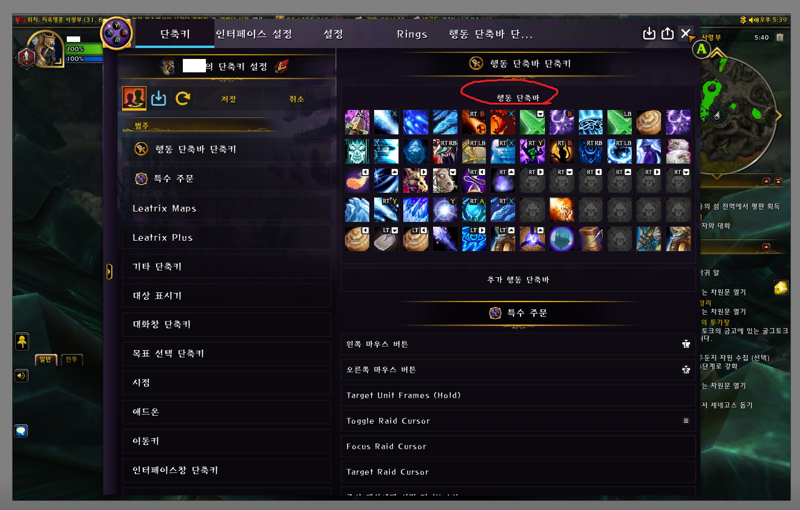Expand the side panel arrow handle

point(109,271)
